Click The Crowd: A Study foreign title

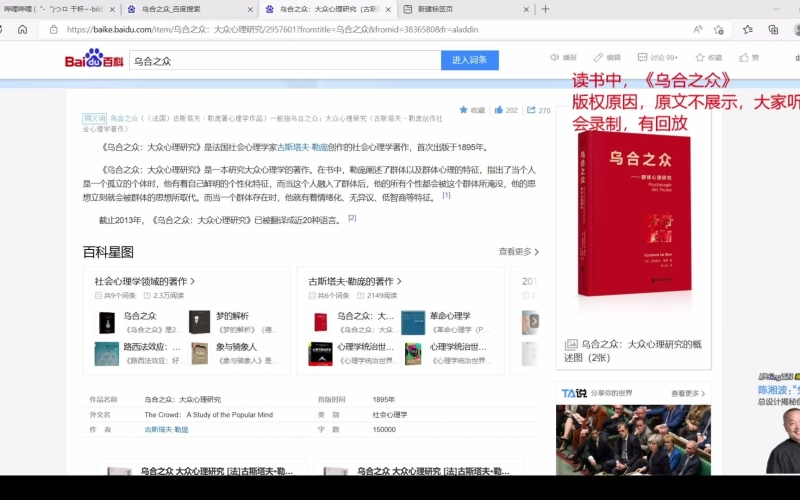click(x=209, y=415)
